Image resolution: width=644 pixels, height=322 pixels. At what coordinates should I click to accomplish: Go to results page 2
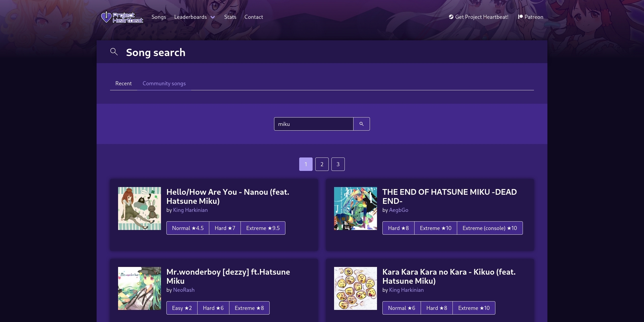[322, 164]
